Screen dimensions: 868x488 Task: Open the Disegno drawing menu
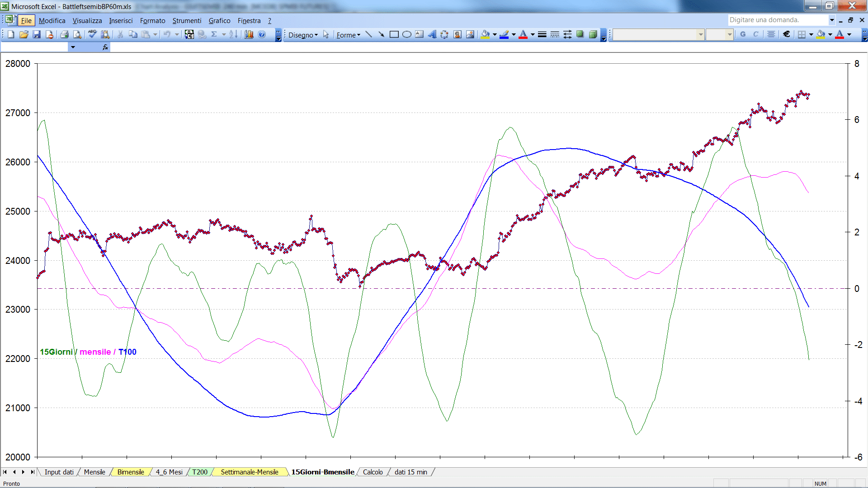pos(303,35)
